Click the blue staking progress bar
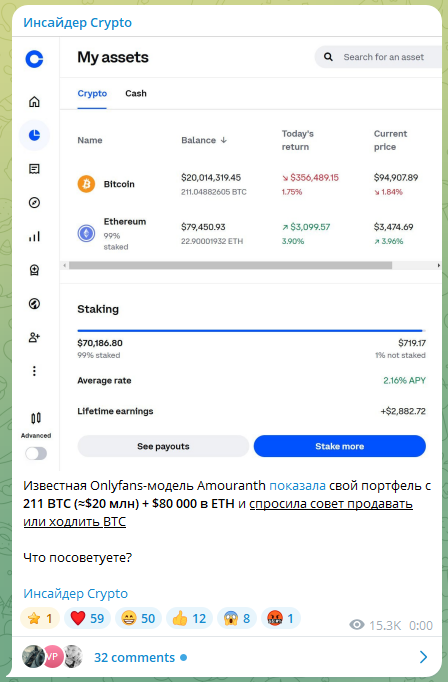 pyautogui.click(x=250, y=331)
